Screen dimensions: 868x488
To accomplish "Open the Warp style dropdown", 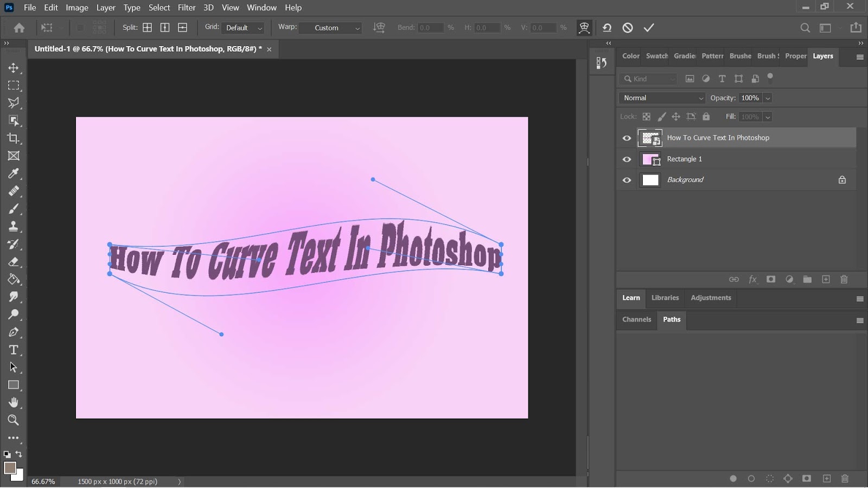I will pyautogui.click(x=330, y=28).
